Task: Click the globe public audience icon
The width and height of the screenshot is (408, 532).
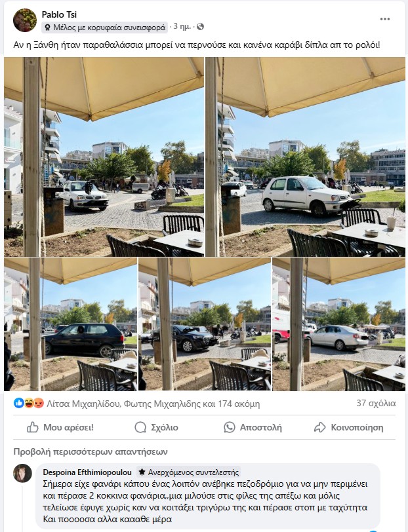Action: [x=201, y=26]
